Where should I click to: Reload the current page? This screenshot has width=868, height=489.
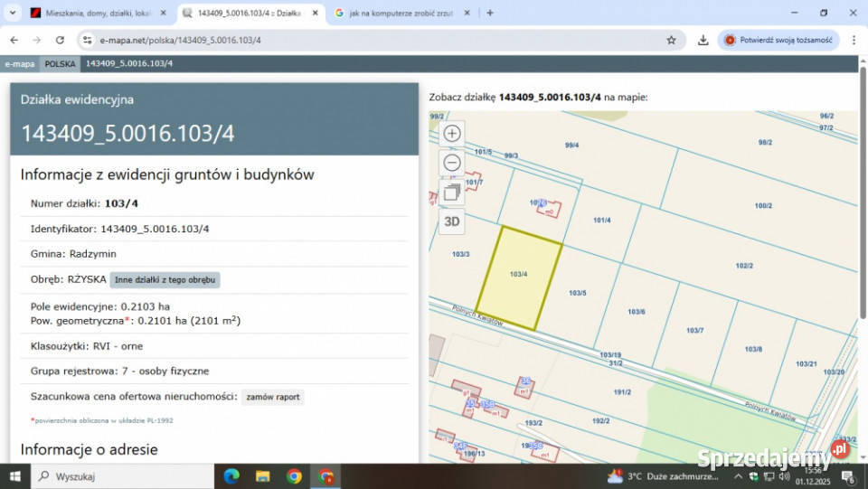[x=60, y=40]
